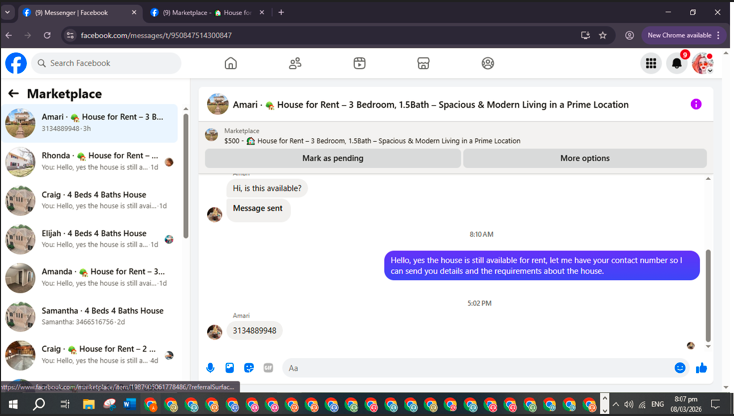Click Amari's avatar in chat header
This screenshot has width=734, height=416.
[x=218, y=104]
